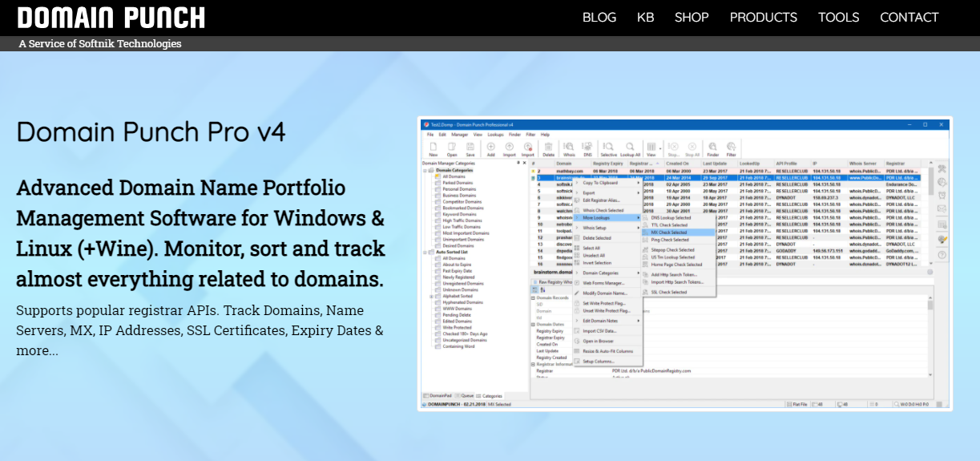Select Hyphenated Domains category
This screenshot has height=461, width=980.
coord(462,302)
